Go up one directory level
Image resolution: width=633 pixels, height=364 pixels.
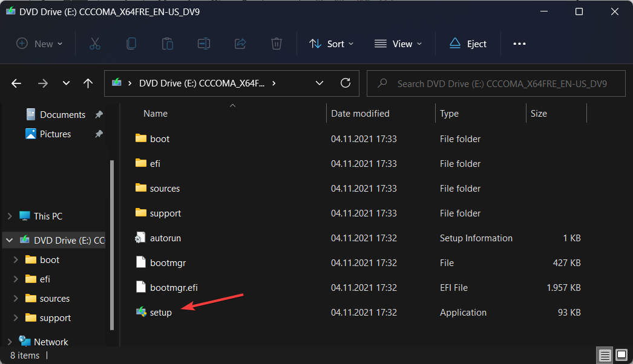[88, 83]
